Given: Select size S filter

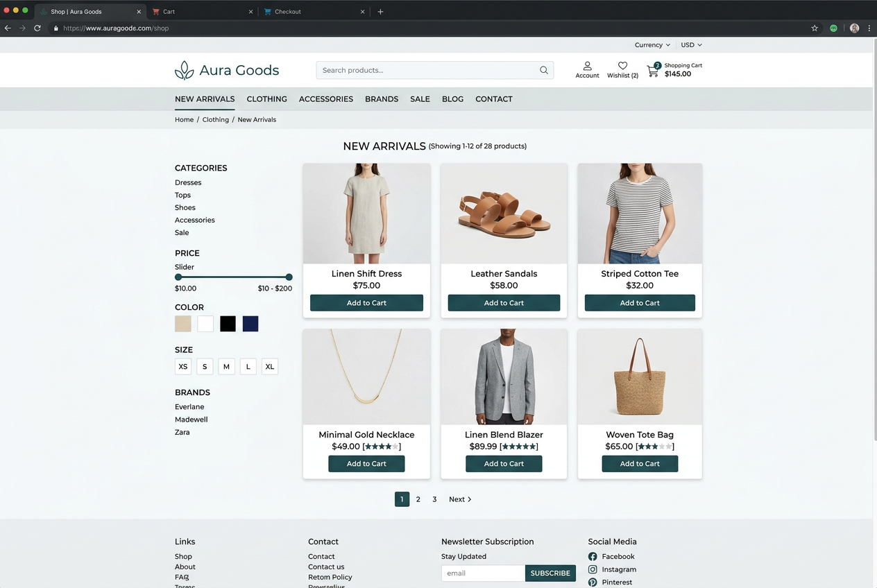Looking at the screenshot, I should point(205,367).
